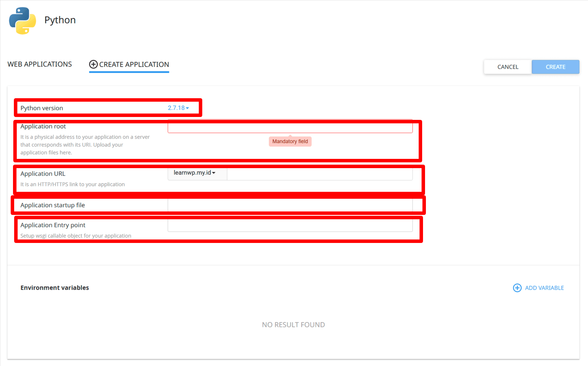Click the plus icon next to ADD VARIABLE
Image resolution: width=588 pixels, height=366 pixels.
[517, 288]
